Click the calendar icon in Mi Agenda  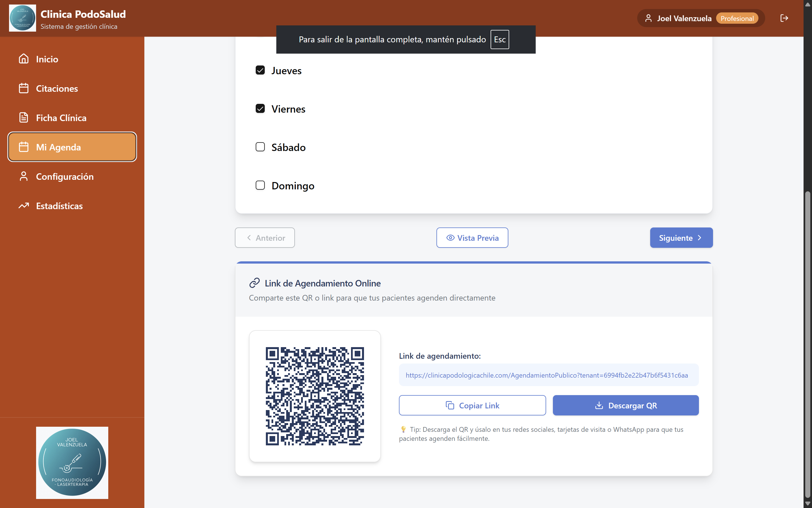click(x=23, y=147)
